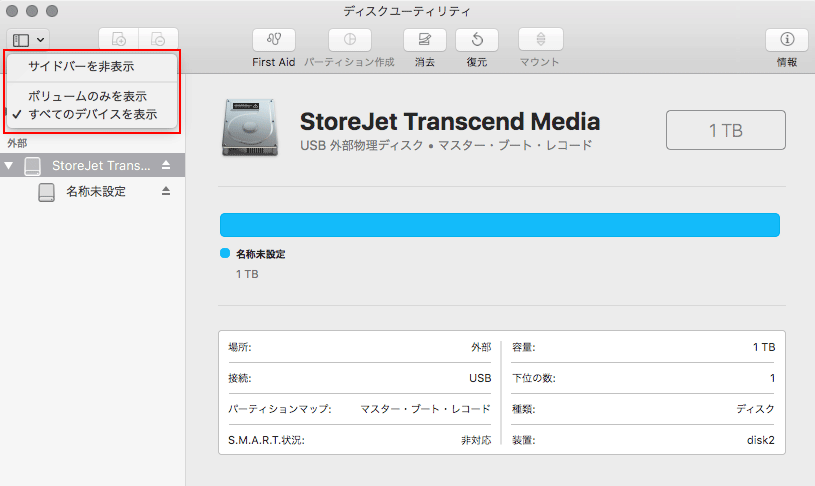Select StoreJet Trans... disk in sidebar
Screen dimensions: 815x486
coord(92,165)
